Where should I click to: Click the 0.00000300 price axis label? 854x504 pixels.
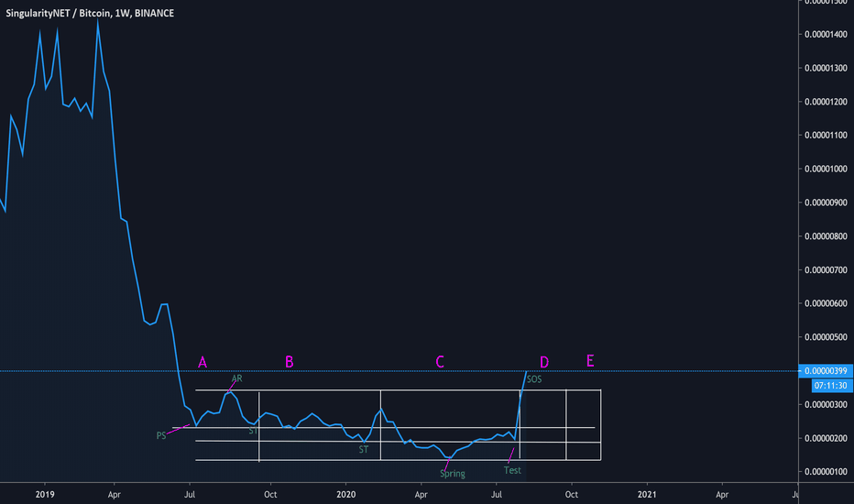pyautogui.click(x=826, y=405)
